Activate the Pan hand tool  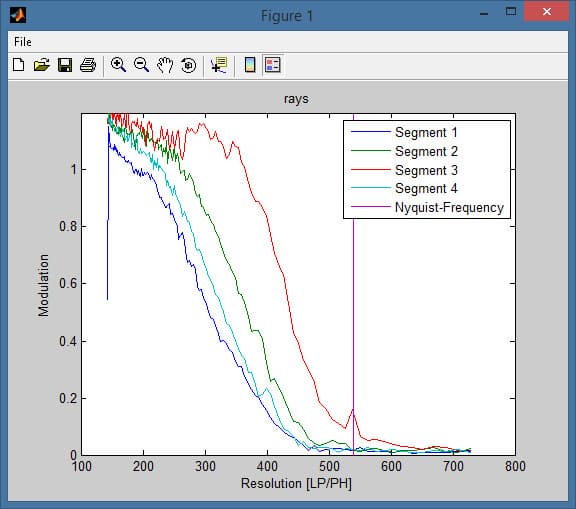pos(165,65)
